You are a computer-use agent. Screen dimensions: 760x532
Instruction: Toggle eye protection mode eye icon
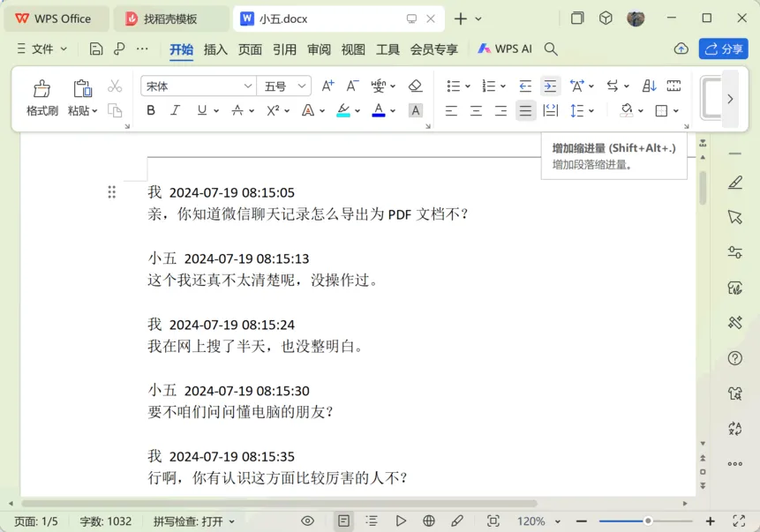[x=307, y=521]
